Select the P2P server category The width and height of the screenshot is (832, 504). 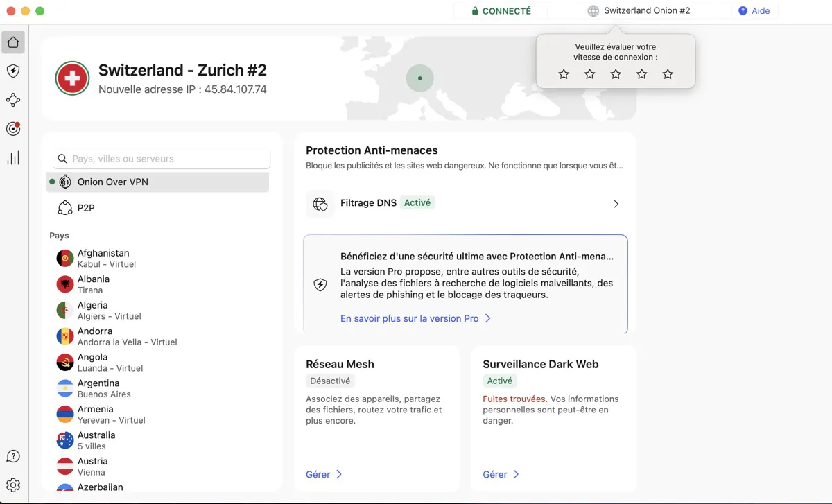click(x=85, y=208)
